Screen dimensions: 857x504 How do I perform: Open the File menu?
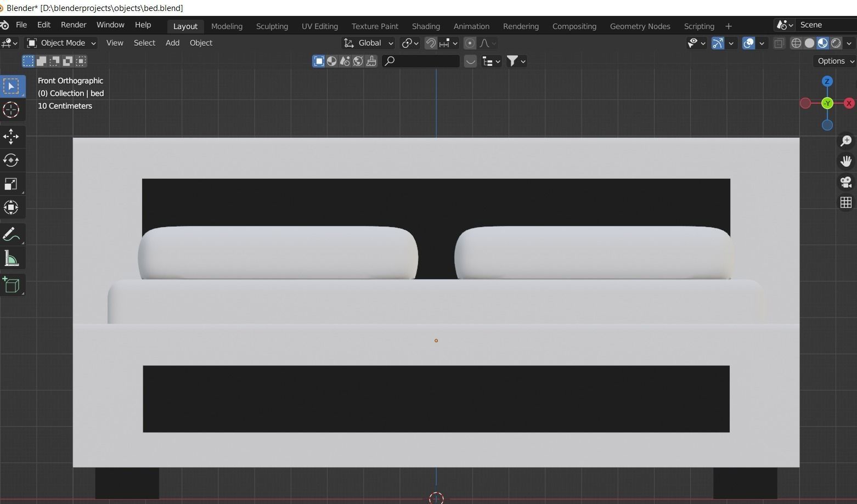point(21,25)
